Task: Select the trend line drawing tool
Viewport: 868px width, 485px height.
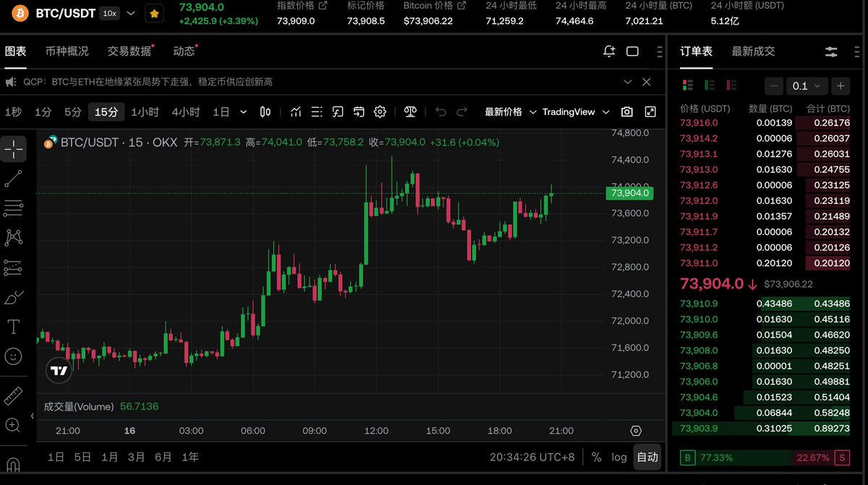Action: [13, 179]
